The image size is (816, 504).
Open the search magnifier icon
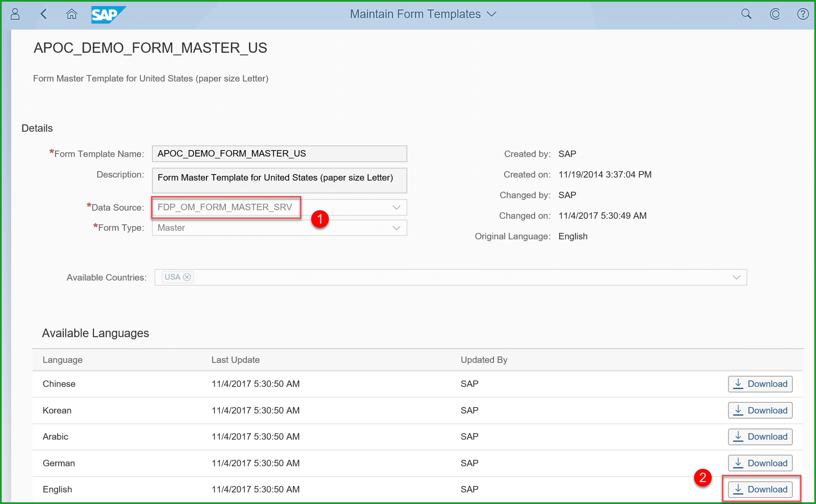pos(746,14)
